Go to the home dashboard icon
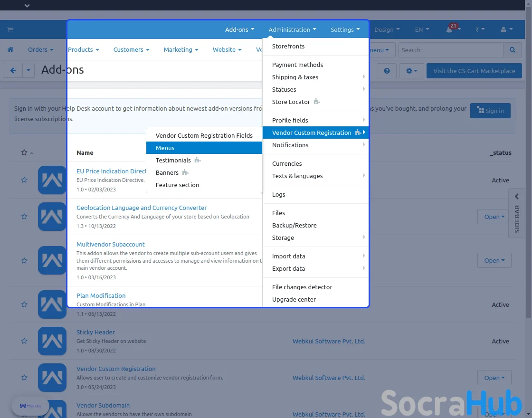 10,49
